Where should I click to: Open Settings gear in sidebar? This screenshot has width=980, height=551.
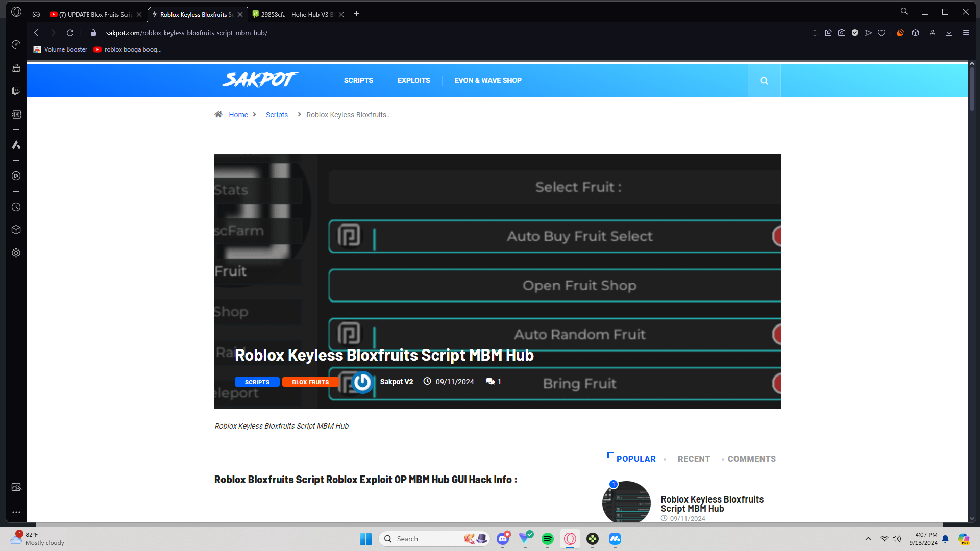(16, 253)
